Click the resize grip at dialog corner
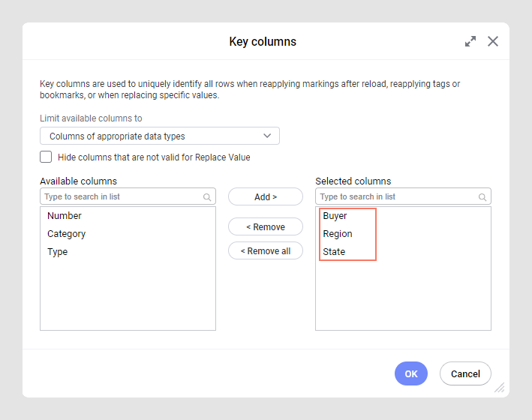The height and width of the screenshot is (420, 532). pyautogui.click(x=500, y=388)
